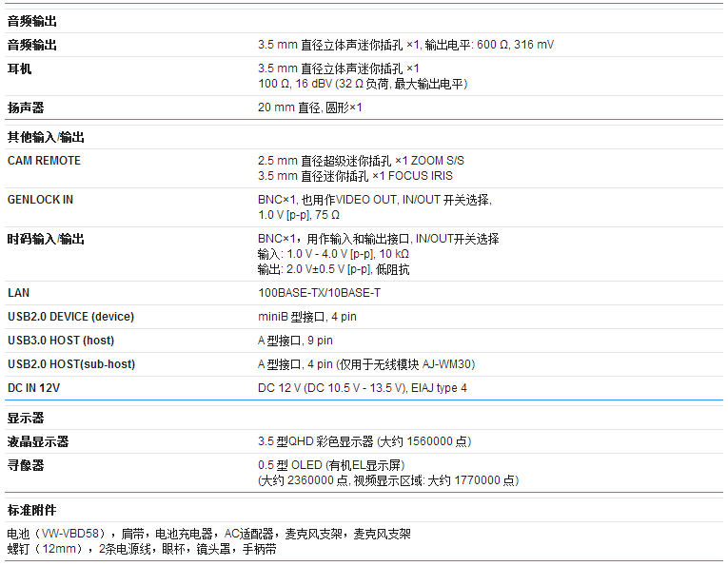Screen dimensions: 728x566
Task: Select the 扬声器 row label
Action: point(26,107)
